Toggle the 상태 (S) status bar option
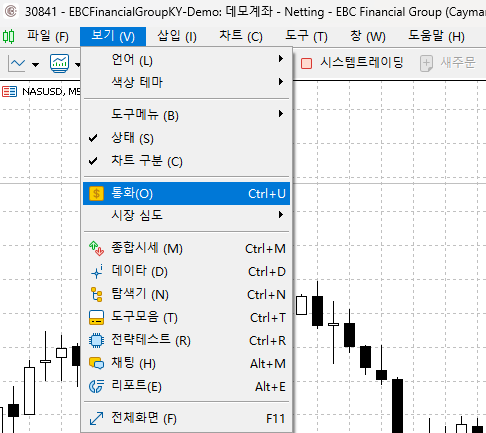The height and width of the screenshot is (433, 486). (x=187, y=138)
